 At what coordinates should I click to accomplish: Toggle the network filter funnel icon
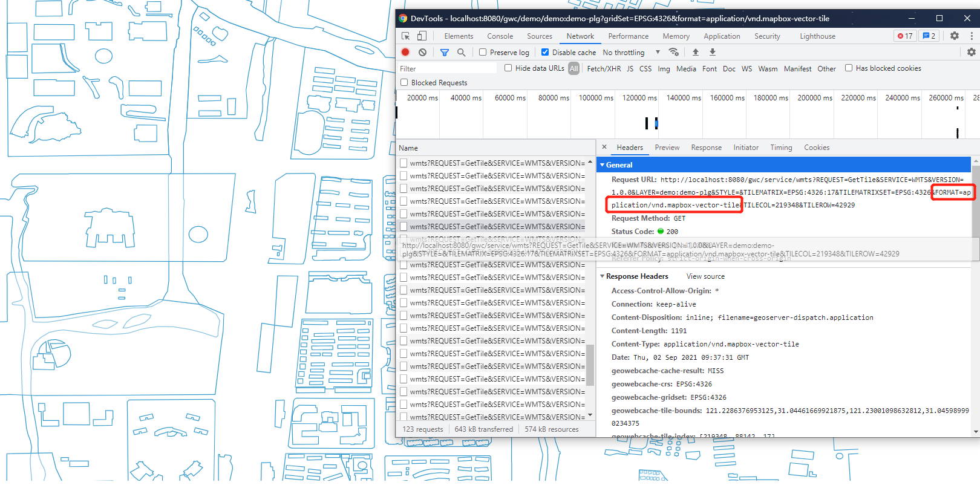(x=445, y=53)
